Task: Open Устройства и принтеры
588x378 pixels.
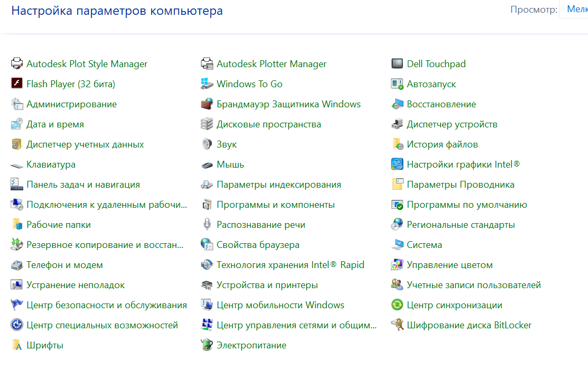Action: (267, 285)
